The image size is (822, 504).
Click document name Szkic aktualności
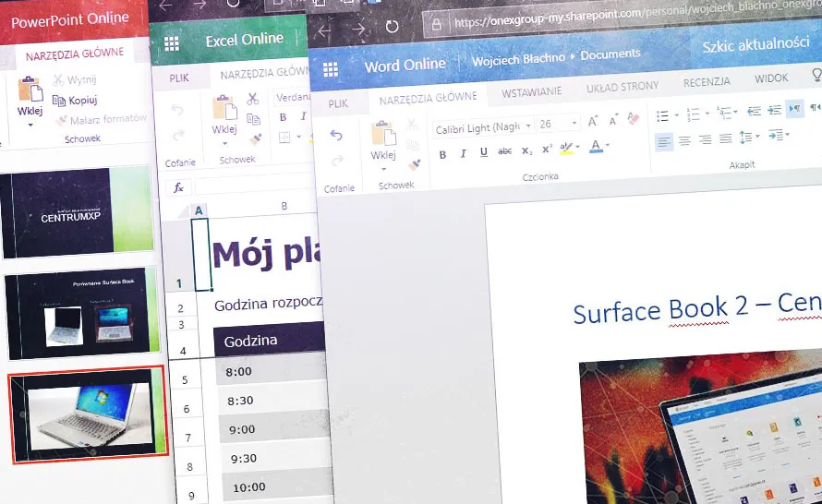(x=756, y=44)
